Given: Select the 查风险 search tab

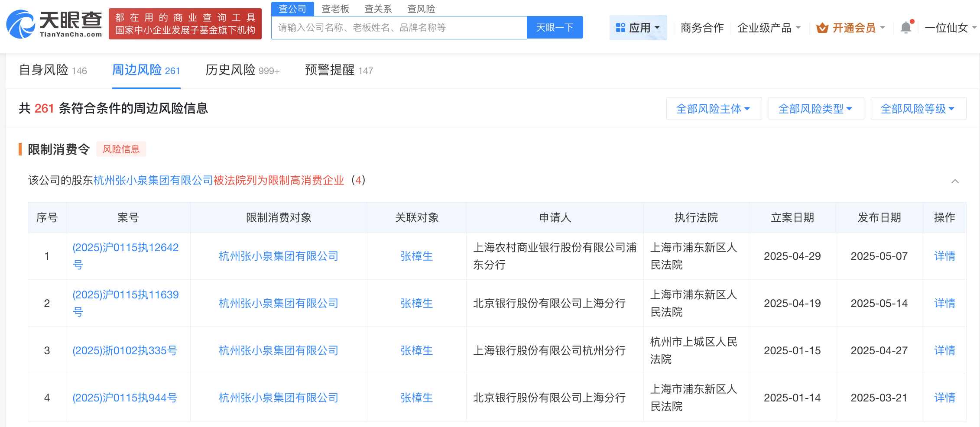Looking at the screenshot, I should pyautogui.click(x=421, y=9).
